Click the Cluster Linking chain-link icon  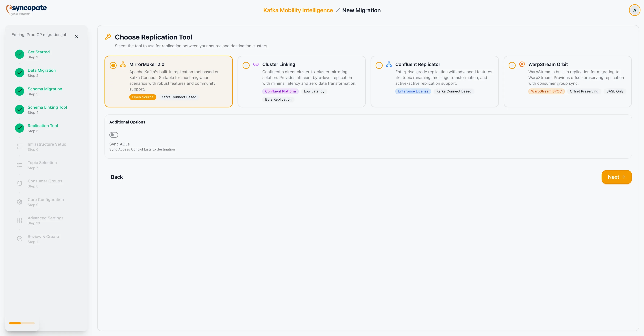(x=256, y=64)
